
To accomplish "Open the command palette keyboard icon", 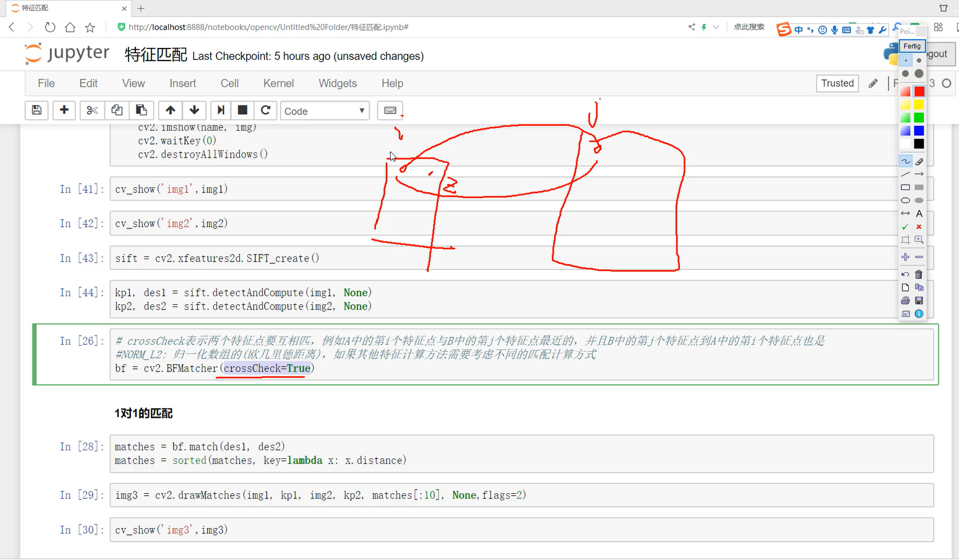I will [x=390, y=110].
